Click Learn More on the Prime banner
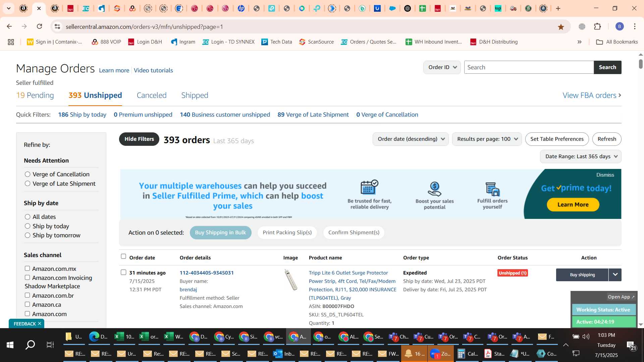The width and height of the screenshot is (644, 362). coord(573,205)
